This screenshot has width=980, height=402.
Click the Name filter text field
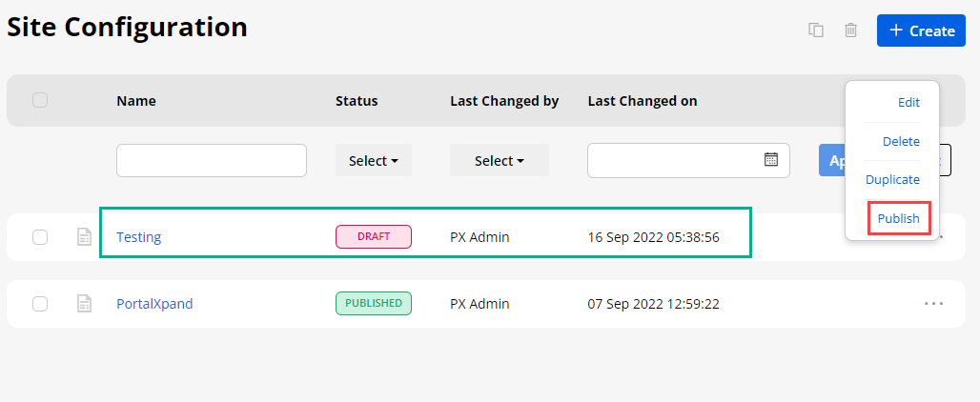211,161
